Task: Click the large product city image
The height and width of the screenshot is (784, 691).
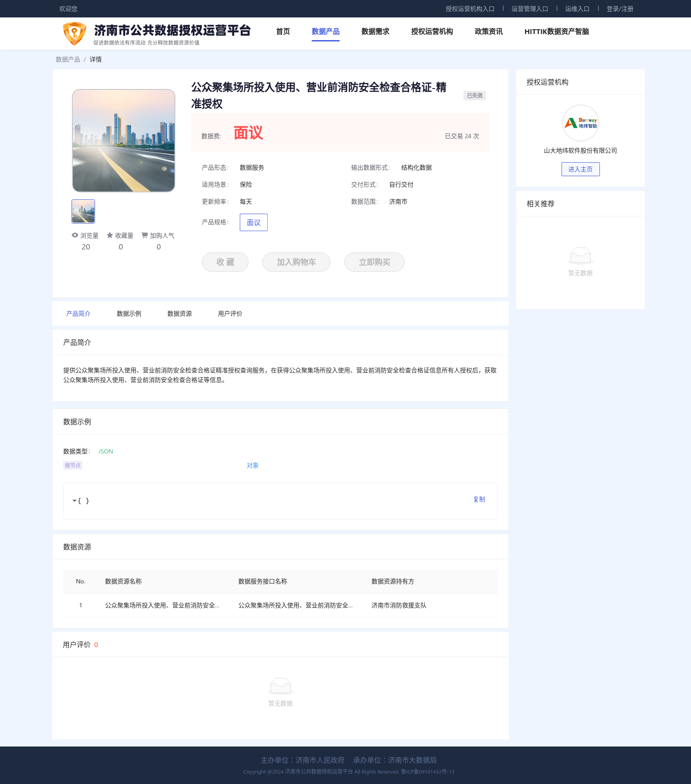Action: (x=123, y=140)
